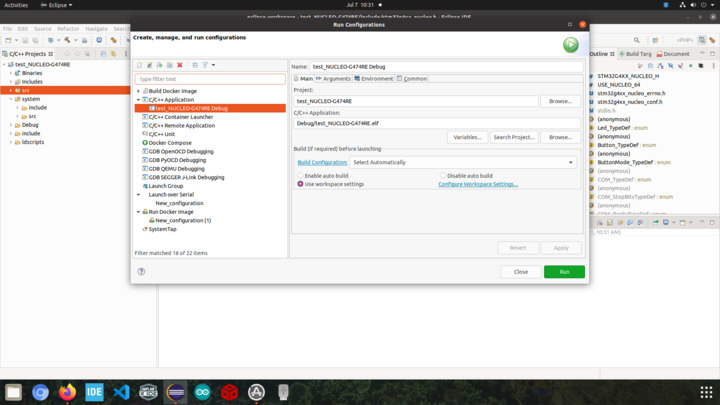
Task: Click the Variables... button
Action: 467,137
